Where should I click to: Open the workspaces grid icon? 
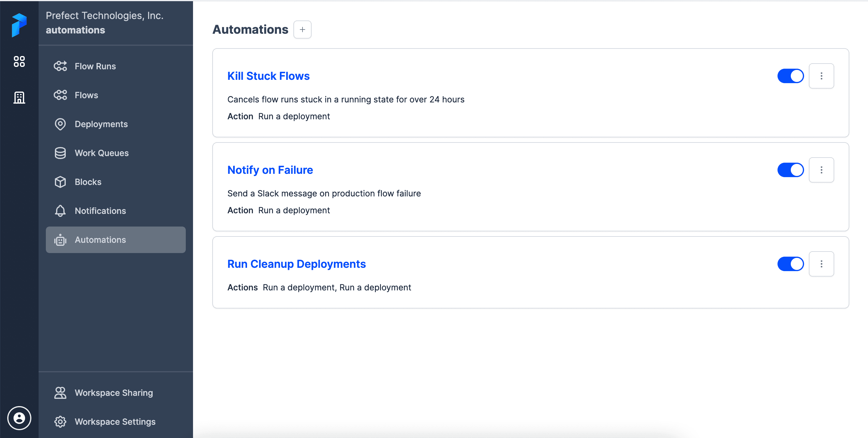(x=19, y=62)
